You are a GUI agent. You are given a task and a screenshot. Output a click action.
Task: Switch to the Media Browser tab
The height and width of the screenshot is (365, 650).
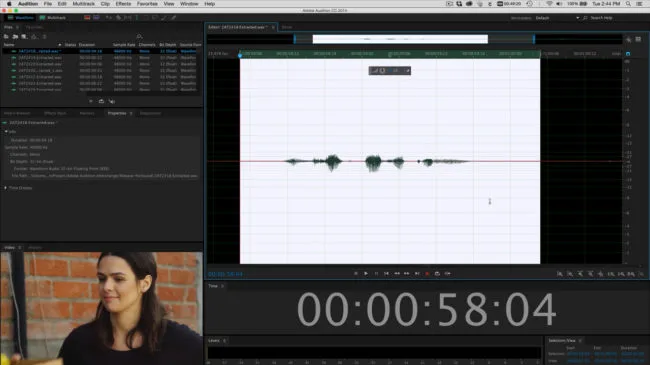[x=17, y=113]
